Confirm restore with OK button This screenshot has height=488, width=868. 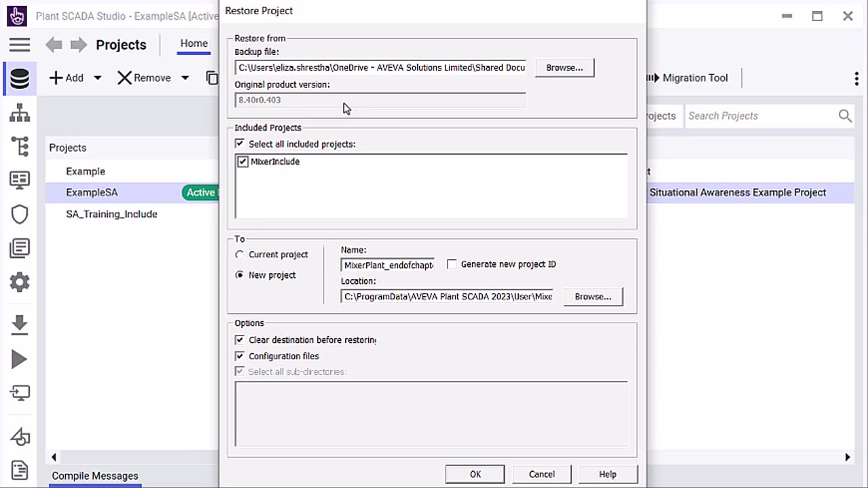point(475,474)
